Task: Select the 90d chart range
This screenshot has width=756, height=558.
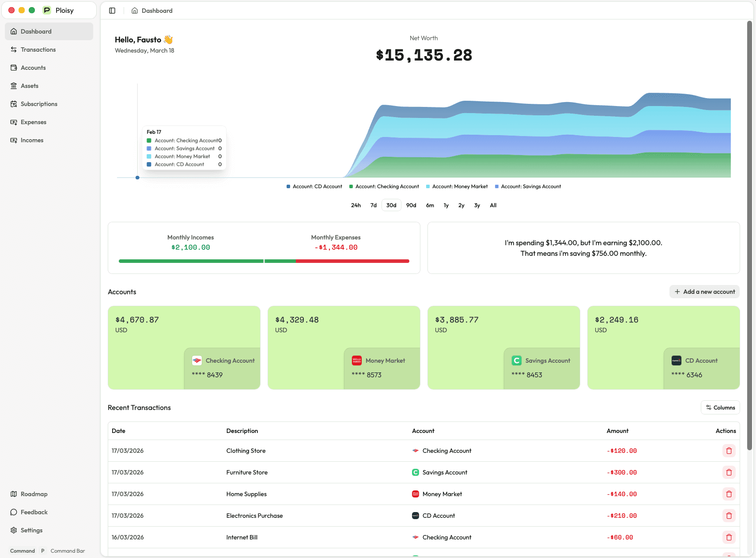Action: [x=411, y=205]
